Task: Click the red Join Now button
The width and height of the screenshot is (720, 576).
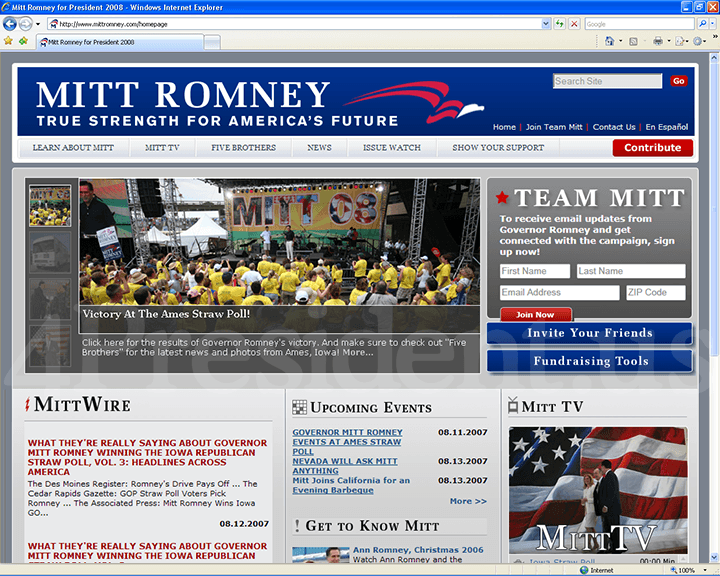Action: pyautogui.click(x=536, y=315)
